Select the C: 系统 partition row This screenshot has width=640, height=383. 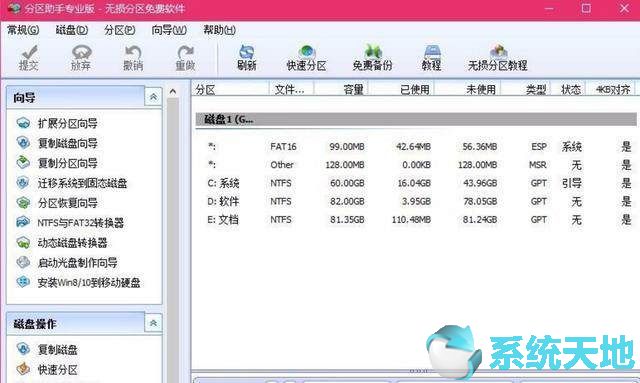416,183
